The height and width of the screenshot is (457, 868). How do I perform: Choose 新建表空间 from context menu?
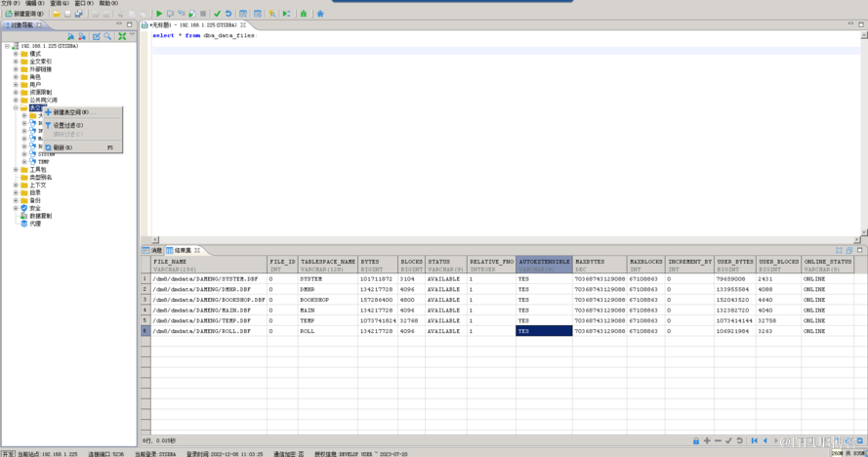point(70,112)
